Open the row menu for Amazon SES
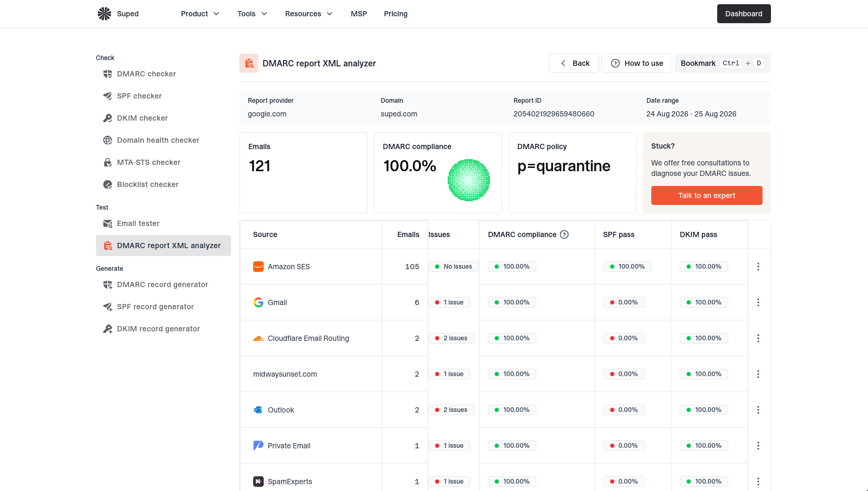Image resolution: width=868 pixels, height=491 pixels. 758,267
